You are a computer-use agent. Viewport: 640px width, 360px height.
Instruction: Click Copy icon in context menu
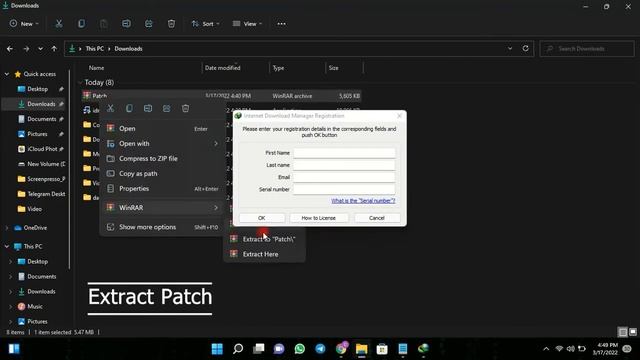tap(129, 108)
